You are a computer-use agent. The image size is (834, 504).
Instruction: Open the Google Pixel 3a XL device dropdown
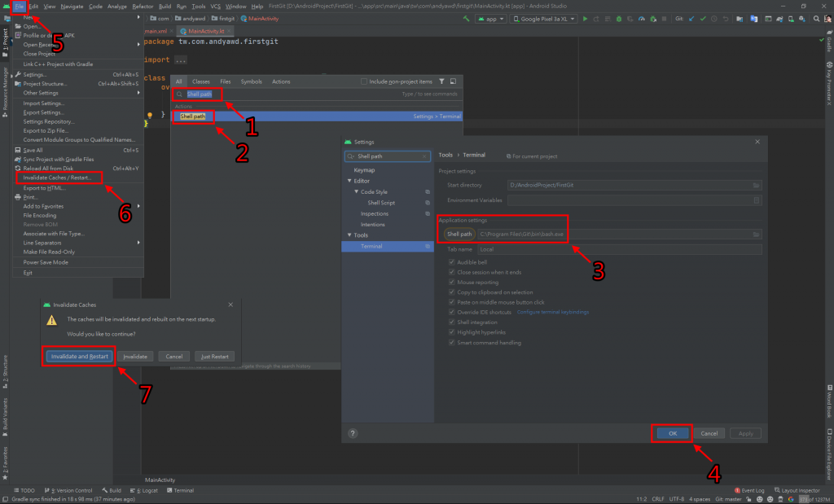coord(543,19)
